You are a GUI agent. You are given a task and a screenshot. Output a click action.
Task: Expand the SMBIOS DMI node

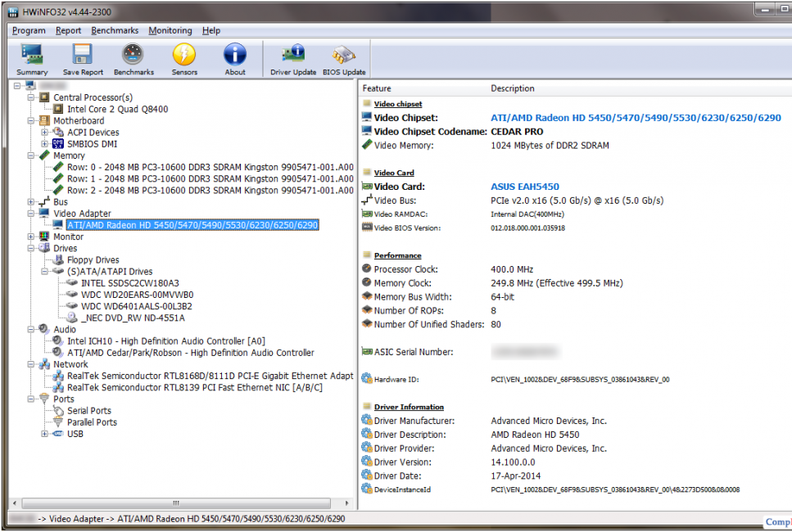[45, 144]
